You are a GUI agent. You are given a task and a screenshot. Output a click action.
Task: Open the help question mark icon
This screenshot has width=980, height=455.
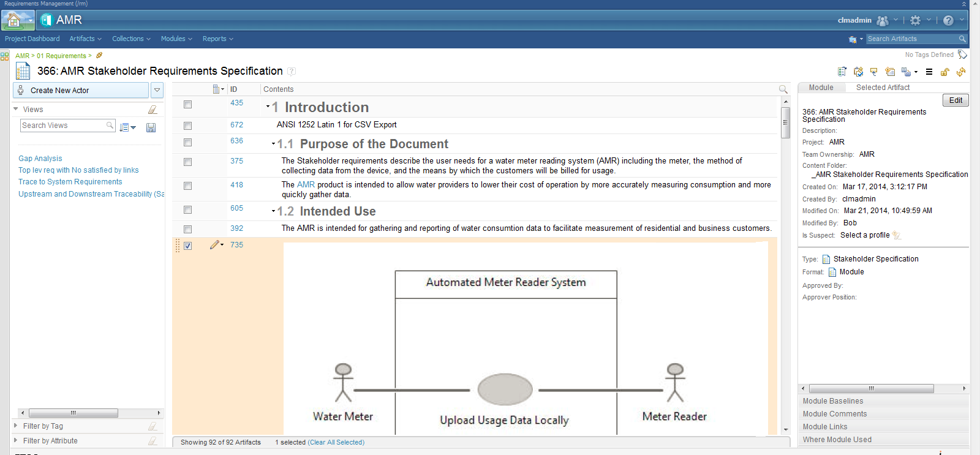tap(948, 21)
